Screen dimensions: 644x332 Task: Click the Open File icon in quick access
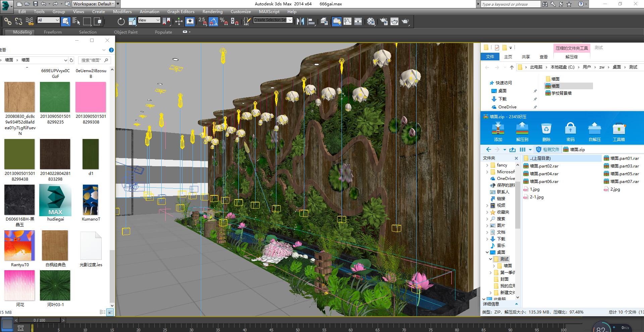coord(27,4)
